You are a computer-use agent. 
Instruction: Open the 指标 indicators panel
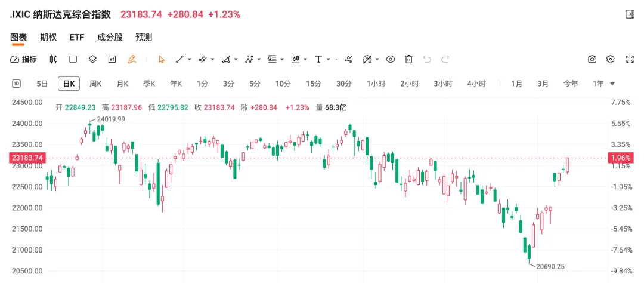coord(24,59)
